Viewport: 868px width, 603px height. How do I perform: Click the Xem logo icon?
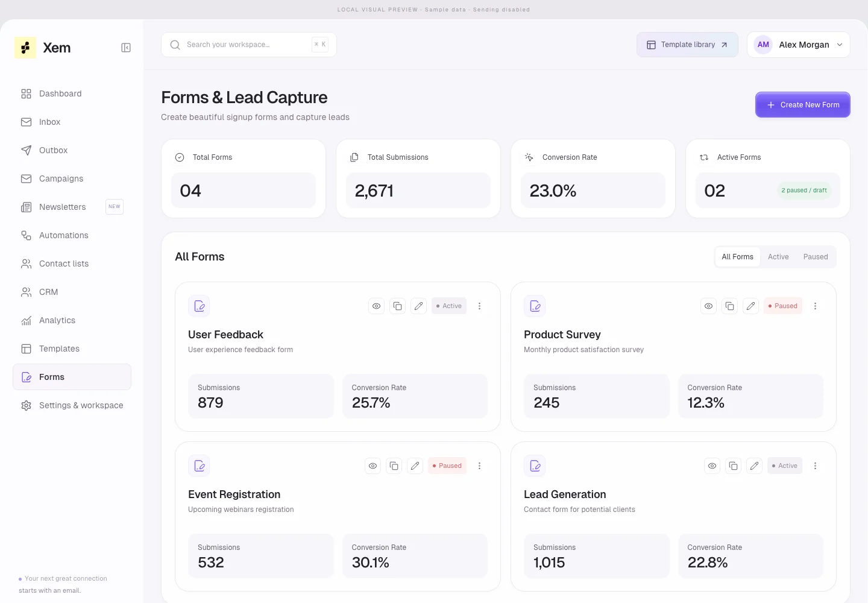coord(25,48)
